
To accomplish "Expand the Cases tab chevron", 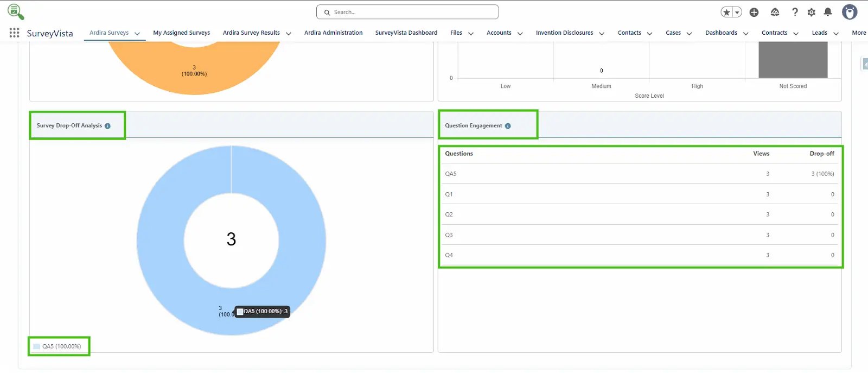I will pyautogui.click(x=690, y=34).
